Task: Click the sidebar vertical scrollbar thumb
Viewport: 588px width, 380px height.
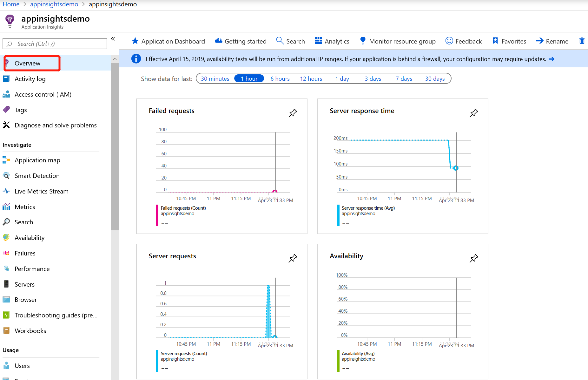Action: point(115,146)
